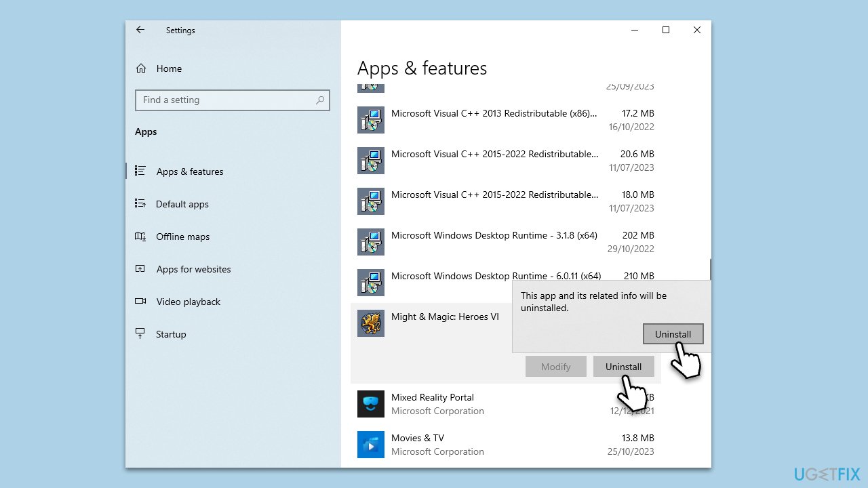Click the apps list scrollbar thumb
Viewport: 868px width, 488px height.
point(710,269)
